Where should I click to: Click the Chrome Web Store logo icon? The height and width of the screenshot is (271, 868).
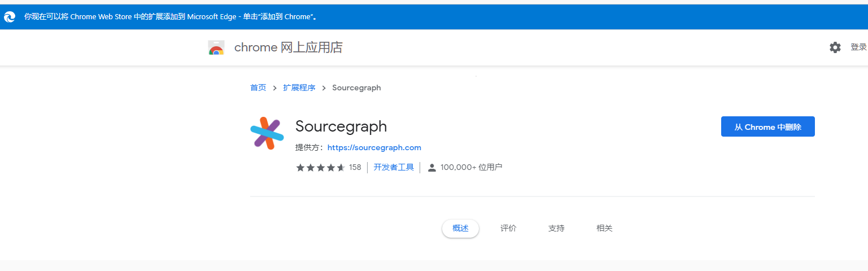(216, 48)
